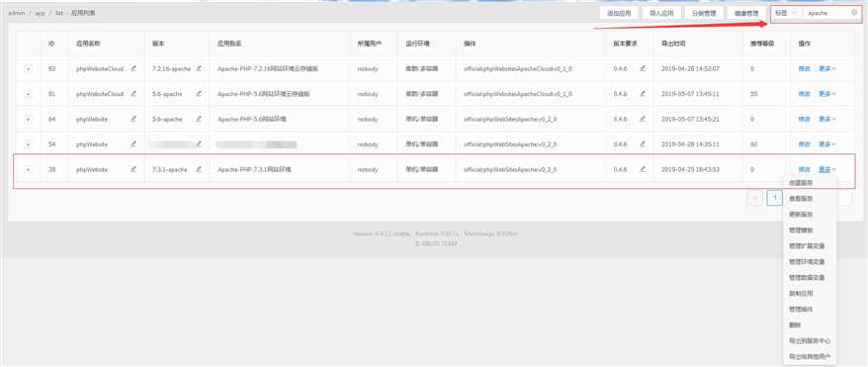Open the 分类管理 button

(704, 13)
